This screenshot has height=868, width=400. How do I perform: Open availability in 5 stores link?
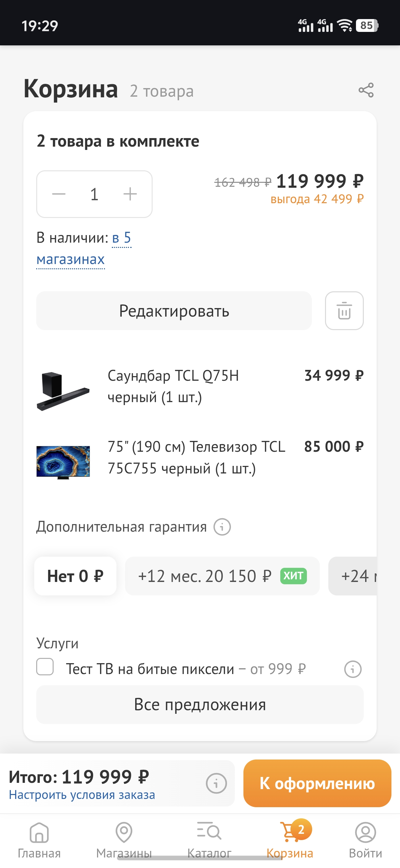(x=121, y=239)
